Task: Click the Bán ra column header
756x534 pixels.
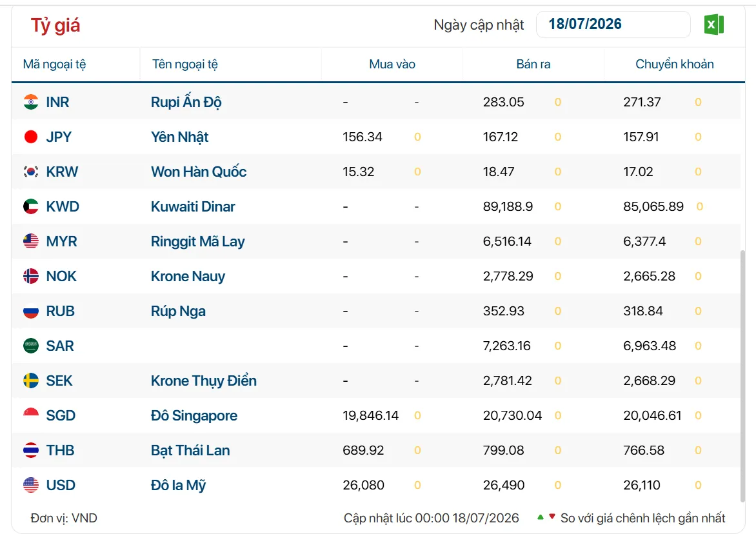Action: (533, 64)
